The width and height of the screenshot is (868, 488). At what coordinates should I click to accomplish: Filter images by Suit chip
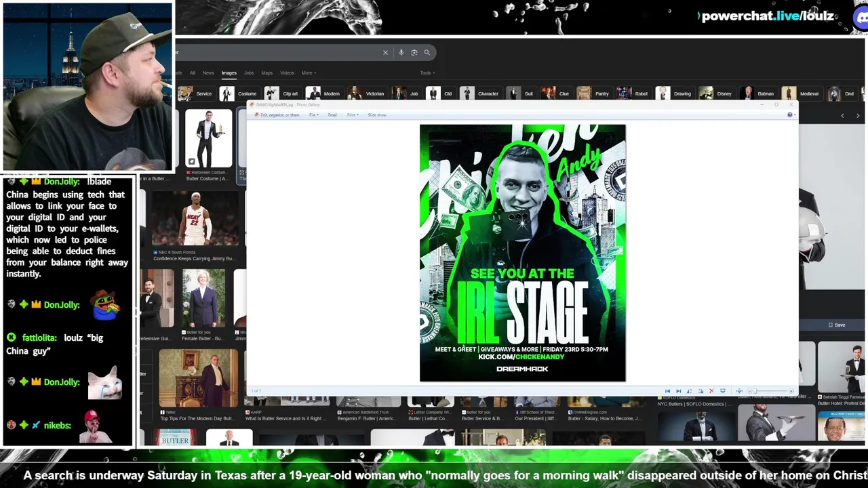coord(521,94)
